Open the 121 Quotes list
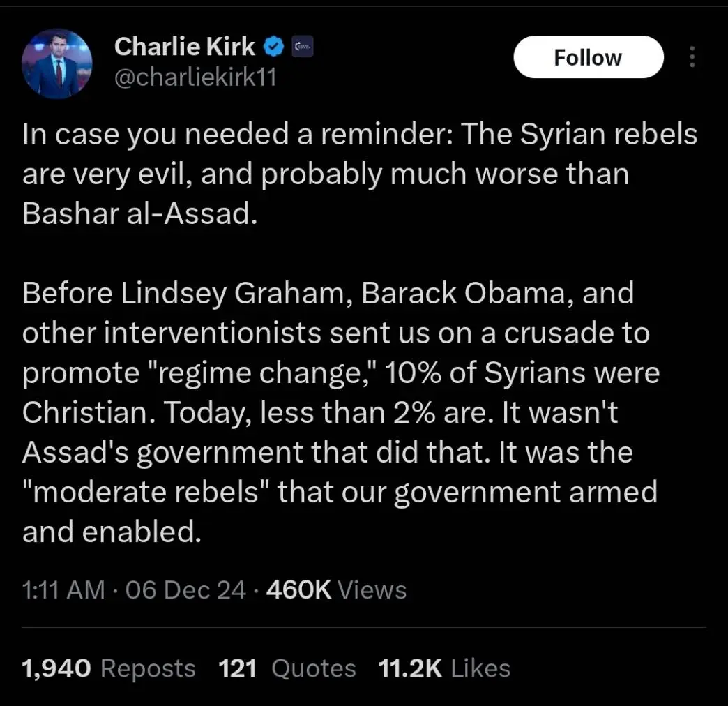The image size is (728, 706). (x=287, y=668)
